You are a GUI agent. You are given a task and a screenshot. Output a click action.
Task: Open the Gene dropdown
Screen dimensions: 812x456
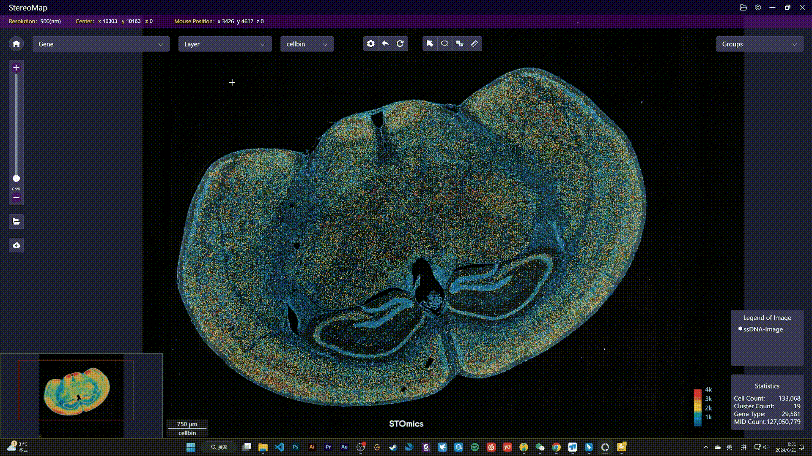click(x=101, y=44)
